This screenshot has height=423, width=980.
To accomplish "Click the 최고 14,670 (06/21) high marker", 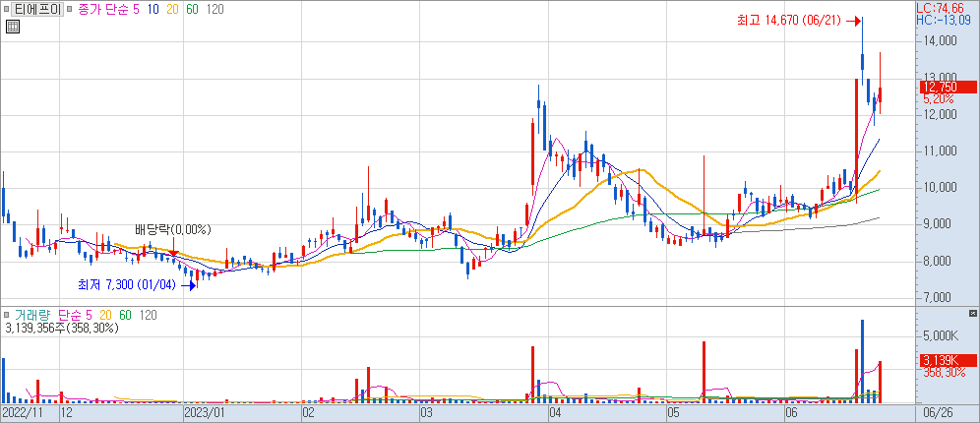I will pyautogui.click(x=799, y=22).
